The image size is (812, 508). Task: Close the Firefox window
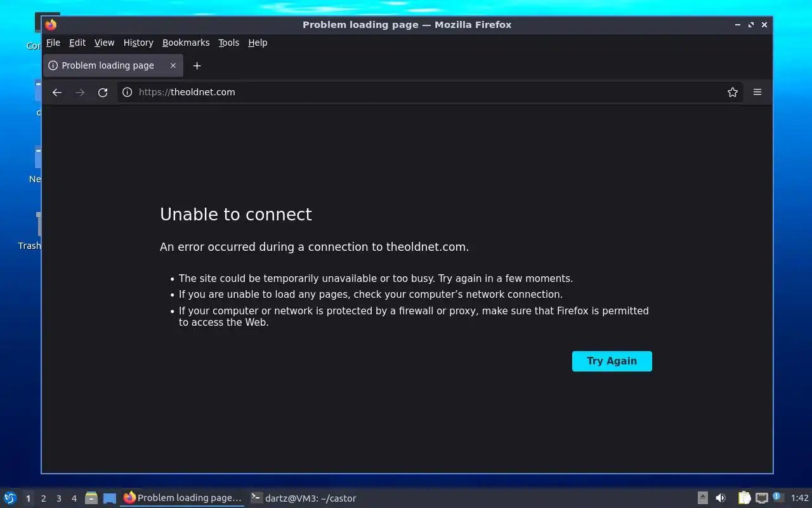tap(764, 25)
